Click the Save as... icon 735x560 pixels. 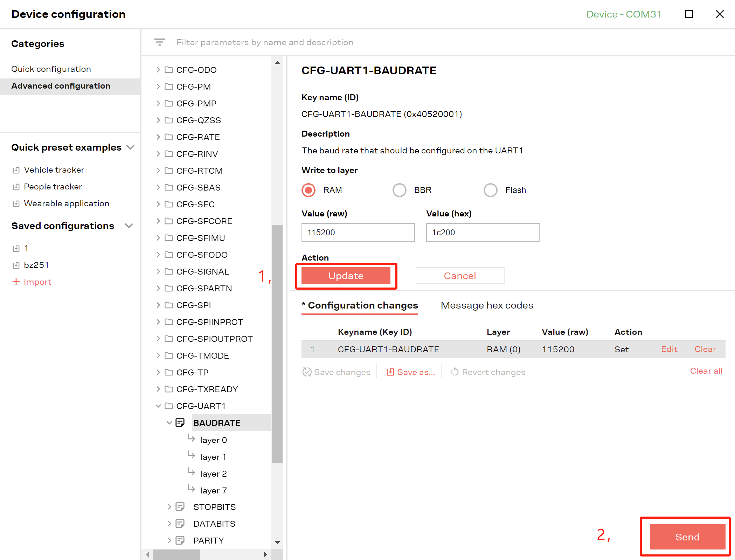click(390, 372)
